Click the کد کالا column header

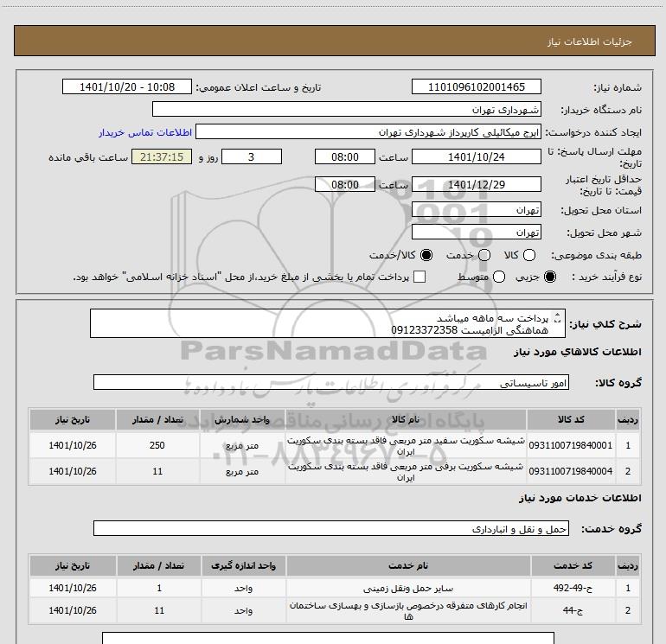571,419
